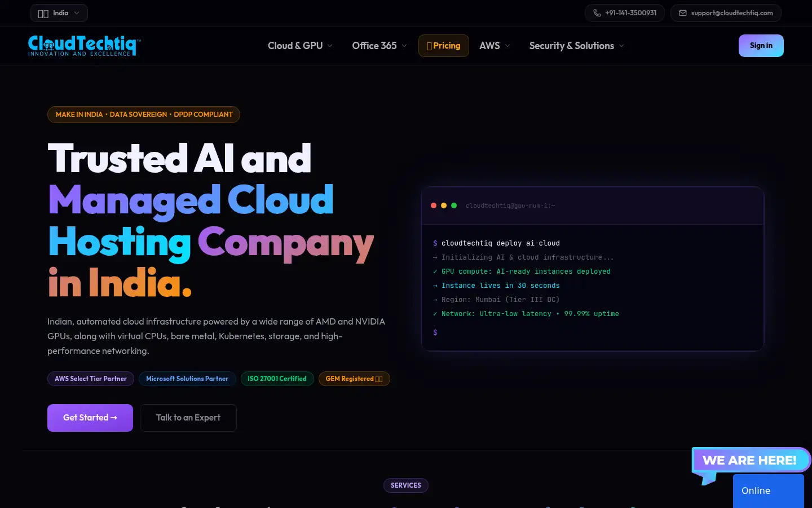Click the phone icon beside +91-141-3500931

click(597, 13)
